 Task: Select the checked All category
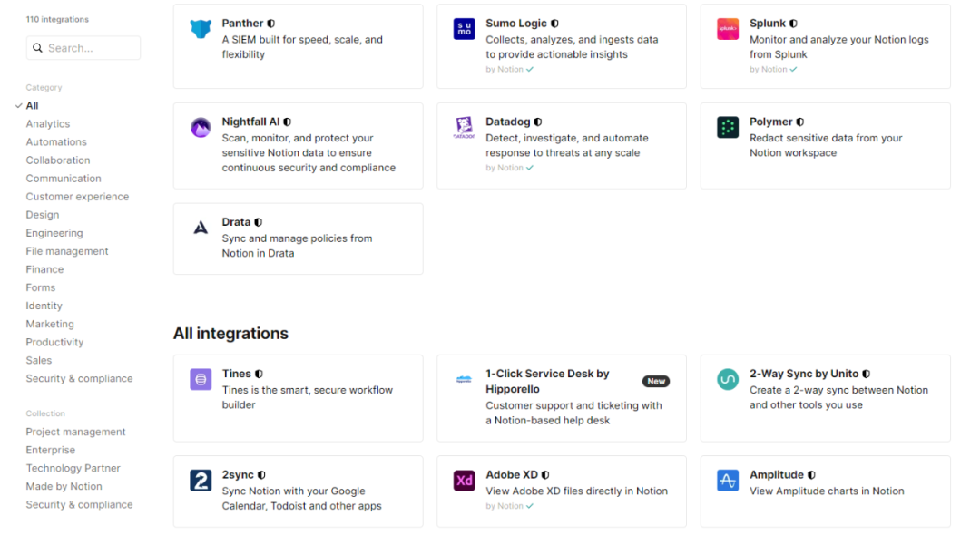tap(32, 106)
